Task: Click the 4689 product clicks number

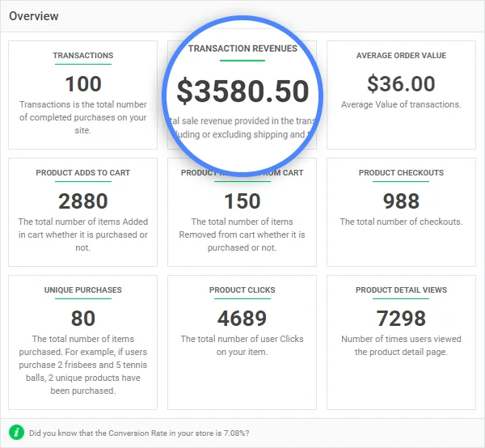Action: pos(242,318)
